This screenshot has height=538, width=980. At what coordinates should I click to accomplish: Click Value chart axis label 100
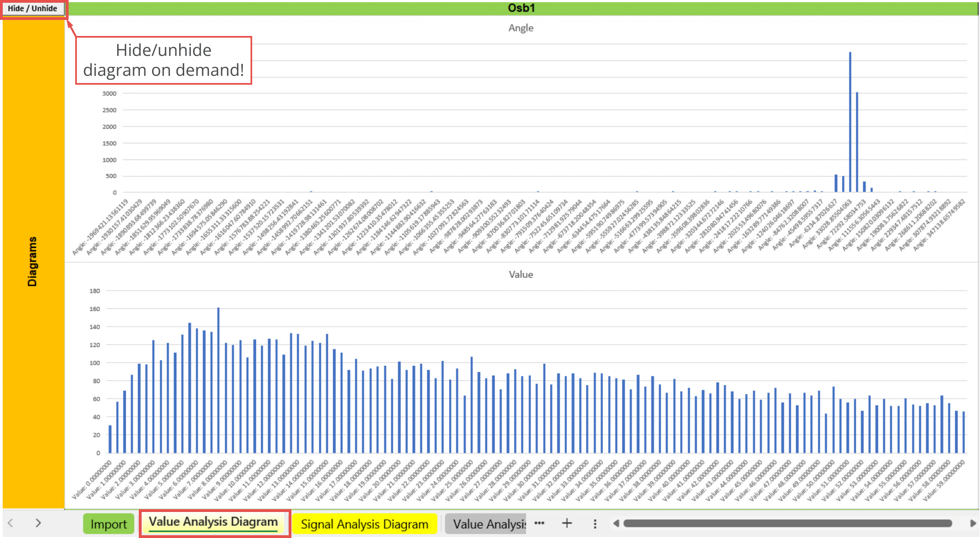95,363
